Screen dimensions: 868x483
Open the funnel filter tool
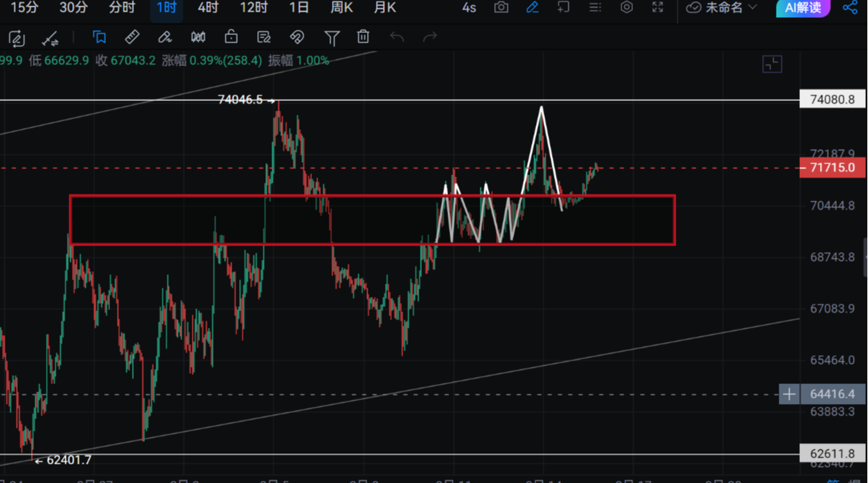pos(331,37)
